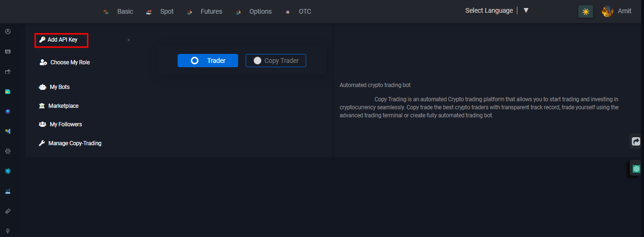The width and height of the screenshot is (644, 237).
Task: Open Choose My Role
Action: tap(65, 62)
